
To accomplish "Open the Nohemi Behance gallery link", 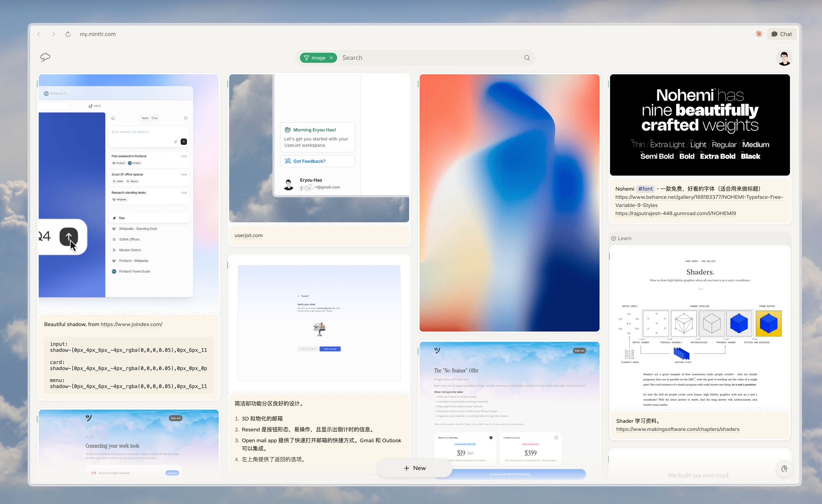I will [699, 197].
